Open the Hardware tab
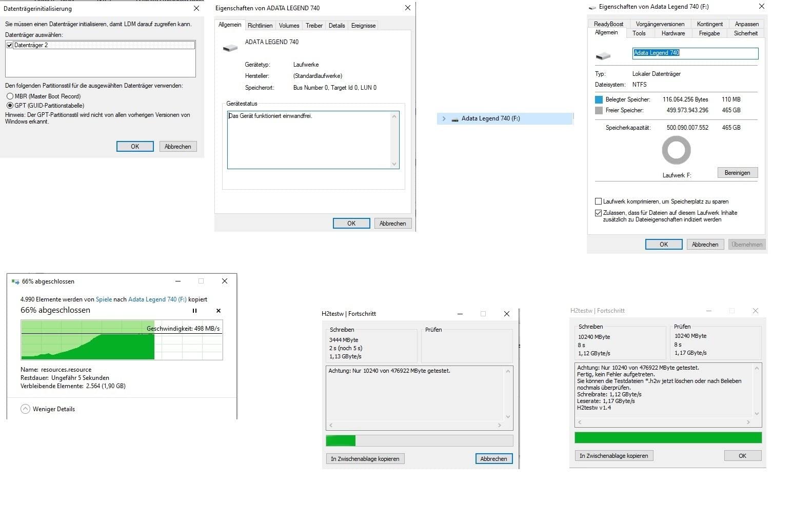Viewport: 812px width, 505px height. pyautogui.click(x=674, y=33)
